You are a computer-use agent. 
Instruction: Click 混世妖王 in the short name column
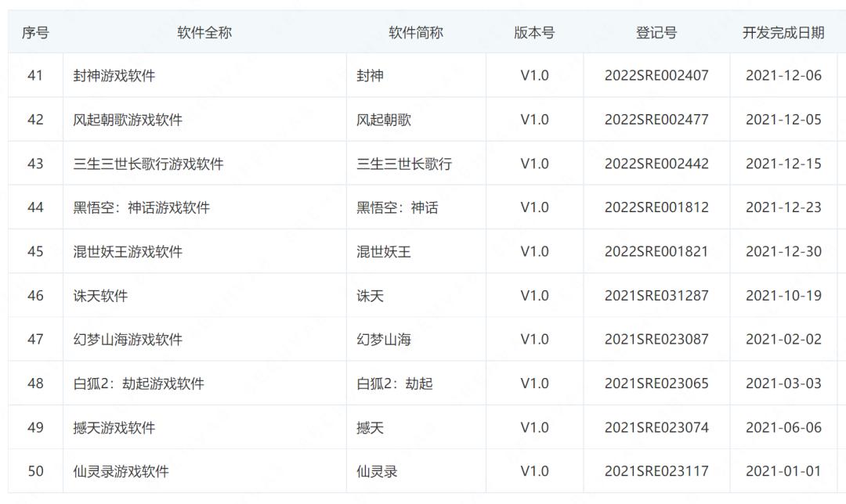click(x=384, y=252)
